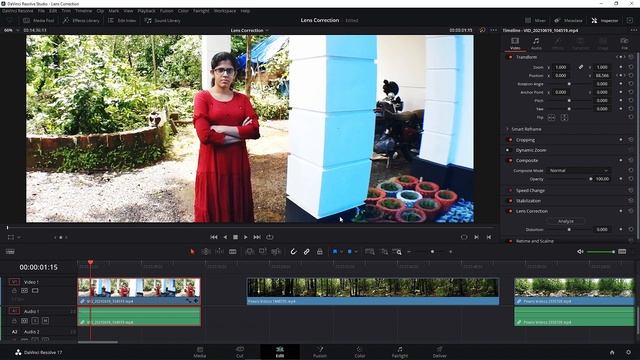Open the Workspace menu
Screen dimensions: 640x360
(225, 11)
